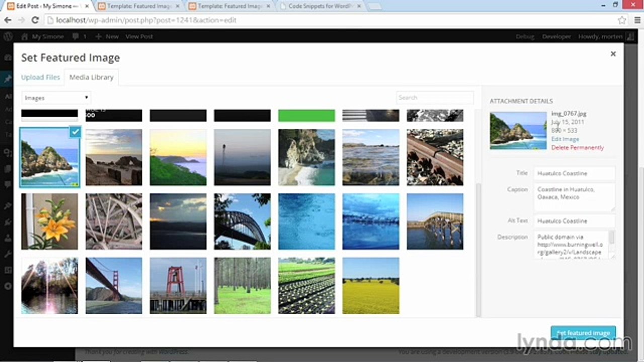Click the media grid vertical scrollbar
644x362 pixels.
point(478,249)
